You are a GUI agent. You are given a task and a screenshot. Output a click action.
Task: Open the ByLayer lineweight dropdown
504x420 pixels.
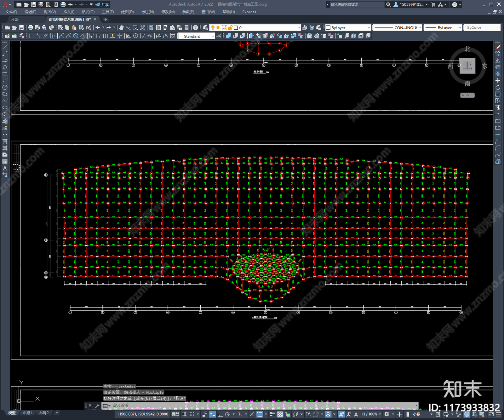(443, 28)
